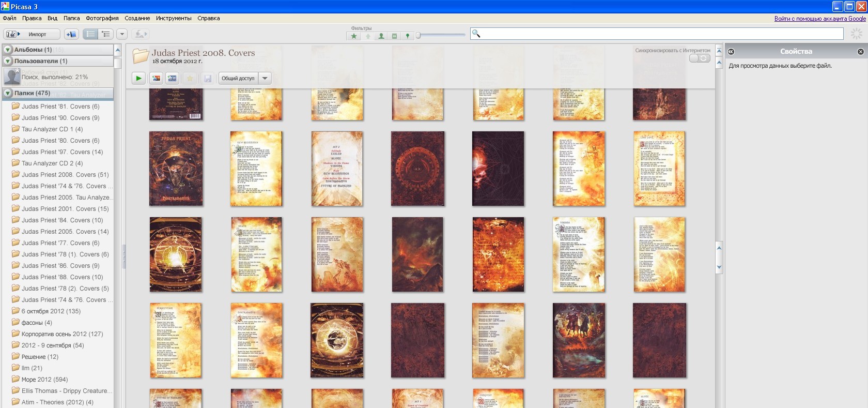Click the Общий доступ button
Image resolution: width=868 pixels, height=408 pixels.
pyautogui.click(x=238, y=78)
